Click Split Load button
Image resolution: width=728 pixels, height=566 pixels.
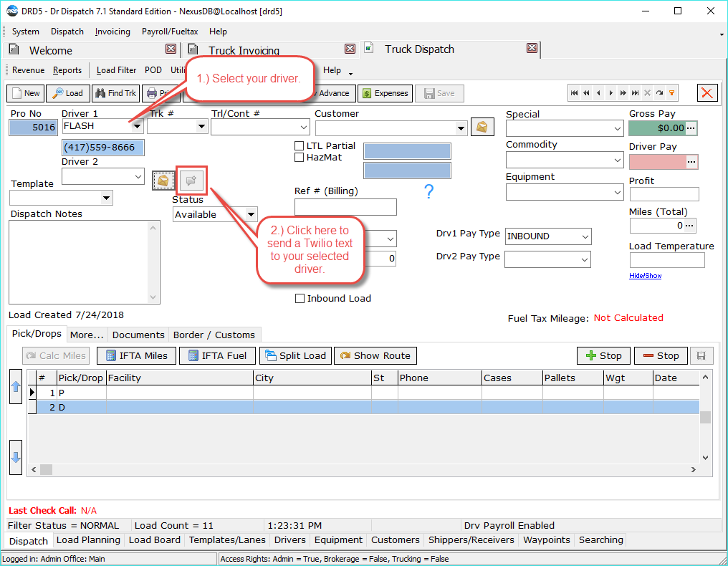click(296, 355)
